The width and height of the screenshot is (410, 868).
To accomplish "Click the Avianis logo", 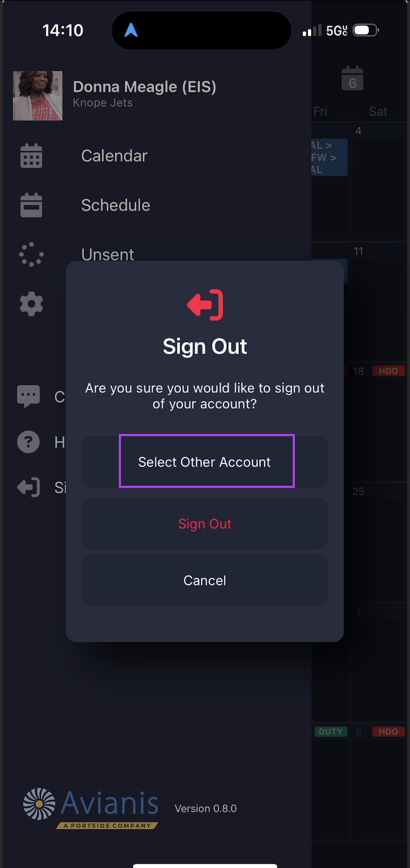I will click(91, 808).
